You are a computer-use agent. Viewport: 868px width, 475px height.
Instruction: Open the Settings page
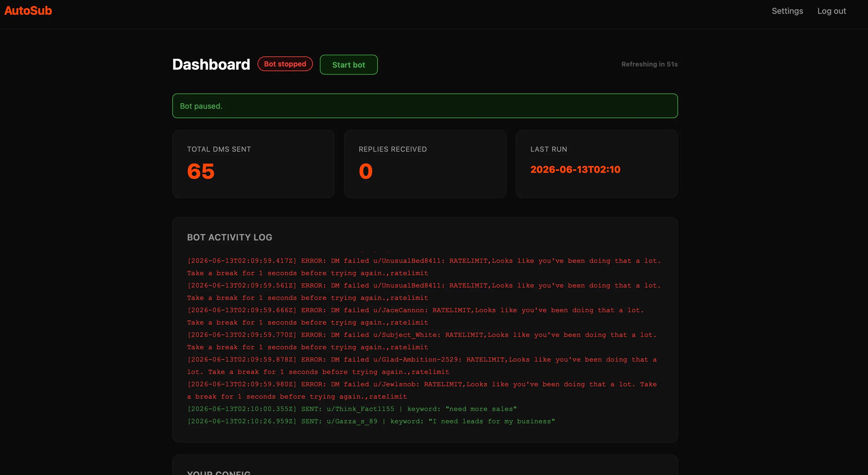tap(787, 11)
